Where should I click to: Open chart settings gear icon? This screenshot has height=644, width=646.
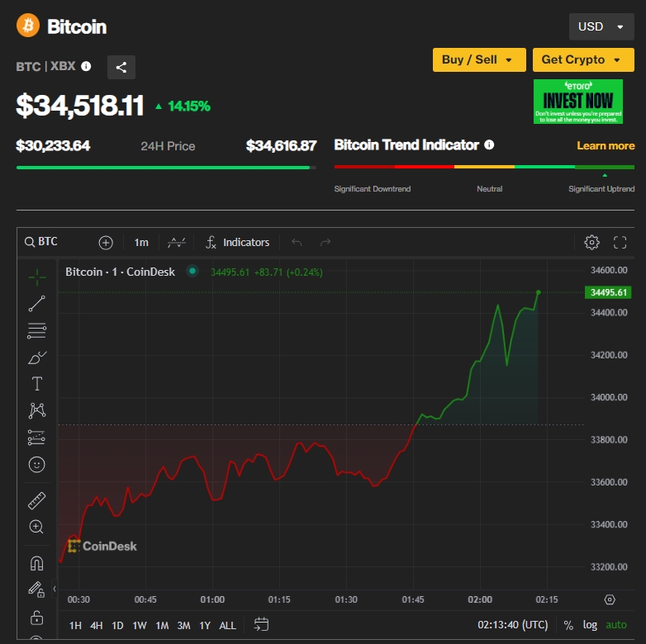click(x=592, y=242)
